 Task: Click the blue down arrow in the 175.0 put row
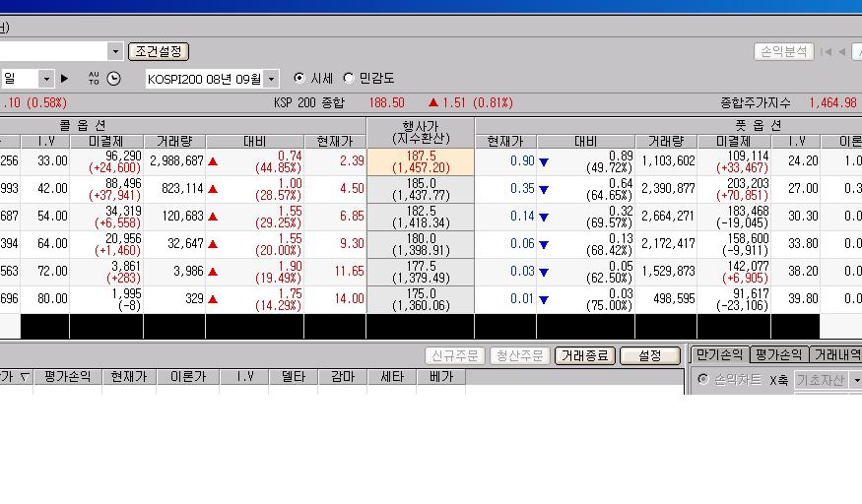[x=542, y=299]
